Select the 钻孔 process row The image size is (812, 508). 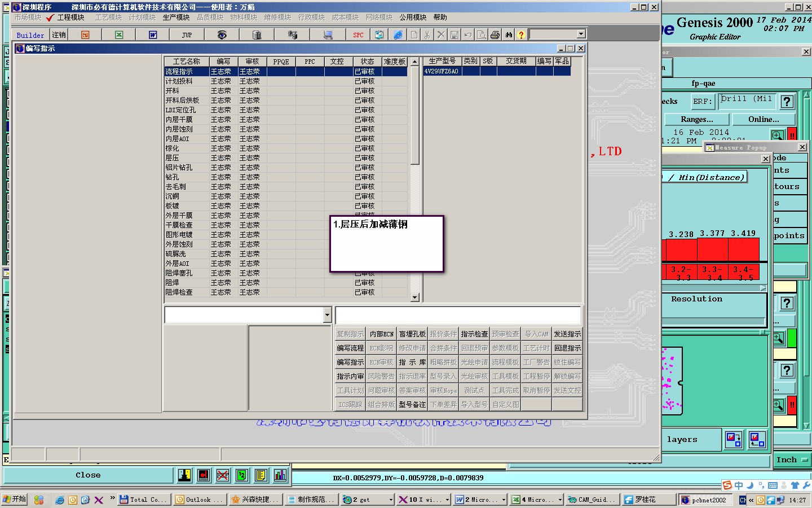[286, 177]
